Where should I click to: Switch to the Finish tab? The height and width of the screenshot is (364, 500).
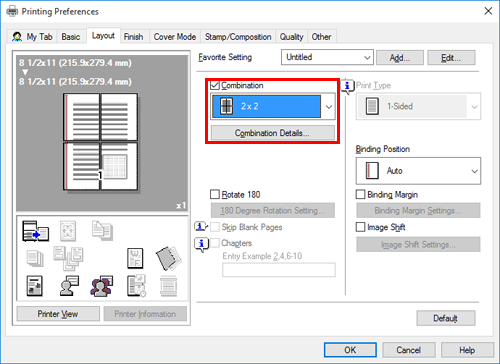133,37
